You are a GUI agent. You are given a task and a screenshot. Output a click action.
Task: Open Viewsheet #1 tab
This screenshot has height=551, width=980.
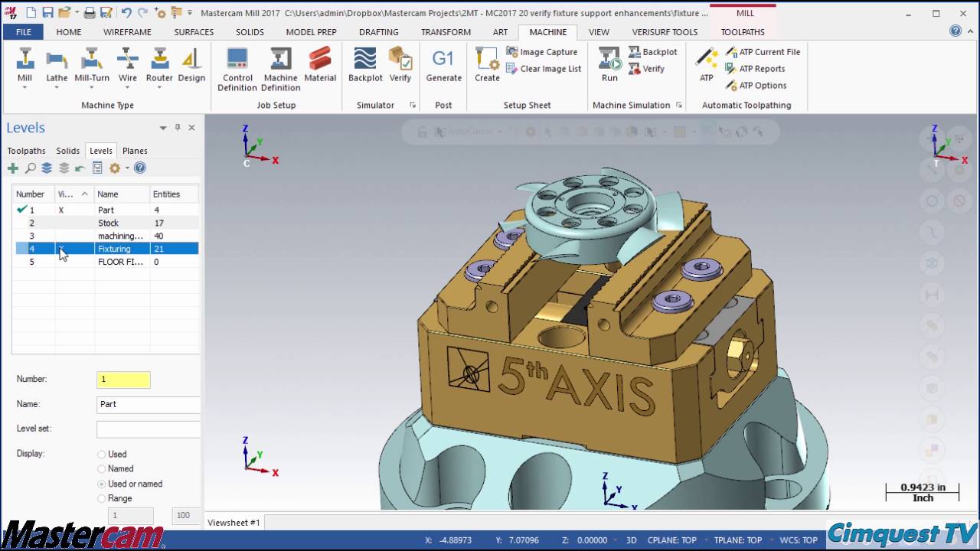pos(234,523)
